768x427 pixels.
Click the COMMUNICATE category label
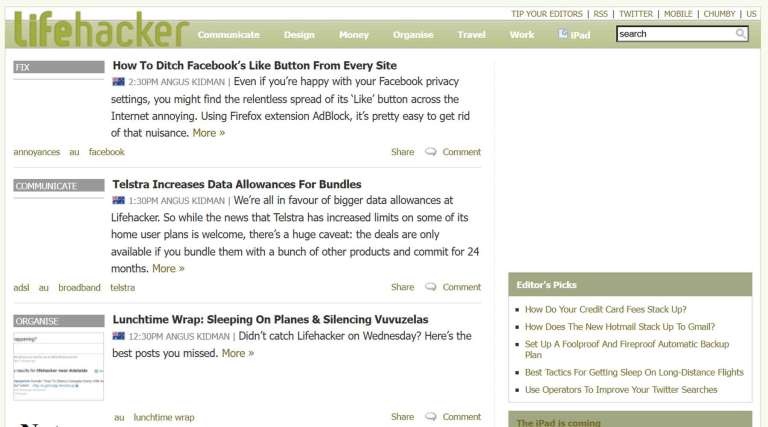(59, 186)
